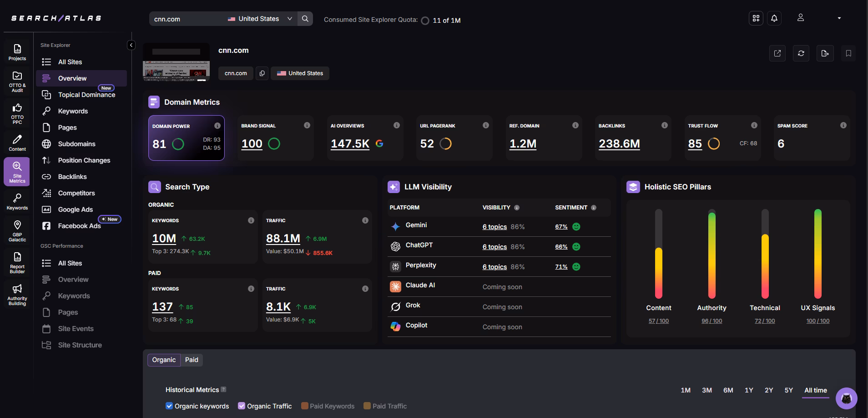Select the 1Y time range

749,390
